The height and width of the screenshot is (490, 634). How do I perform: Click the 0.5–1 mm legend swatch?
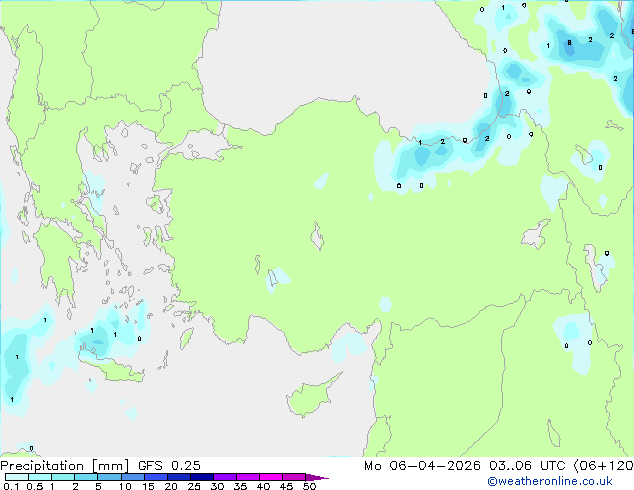[x=40, y=477]
